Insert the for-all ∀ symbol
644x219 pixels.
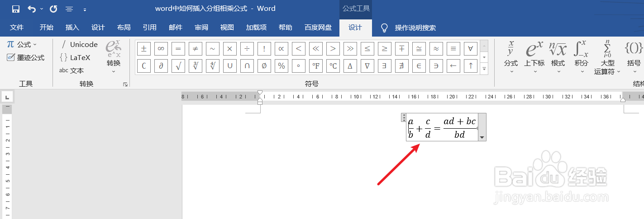click(471, 48)
